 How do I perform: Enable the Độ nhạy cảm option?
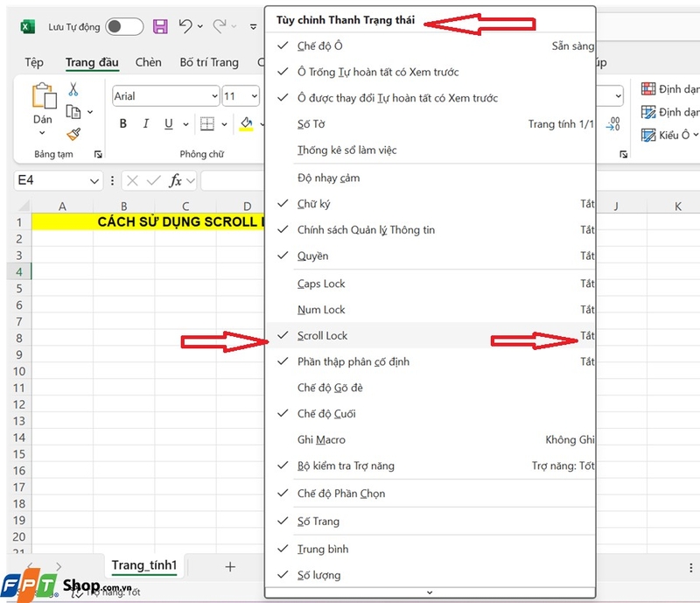[x=430, y=178]
